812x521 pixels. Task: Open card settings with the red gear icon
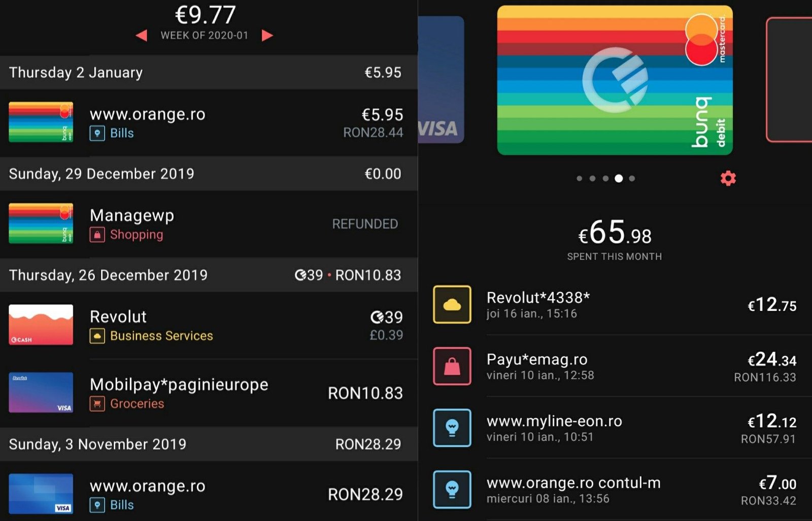[x=728, y=178]
